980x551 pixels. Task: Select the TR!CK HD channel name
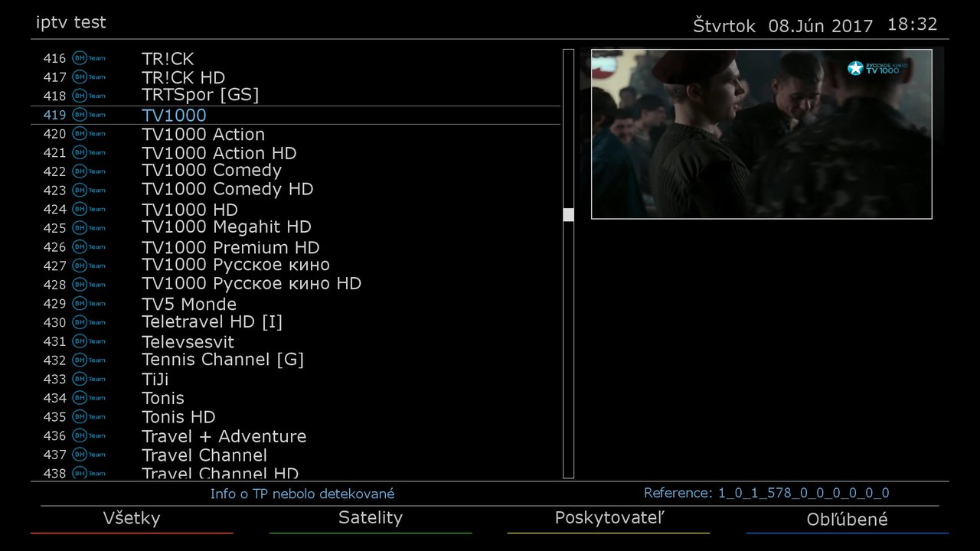[x=184, y=78]
